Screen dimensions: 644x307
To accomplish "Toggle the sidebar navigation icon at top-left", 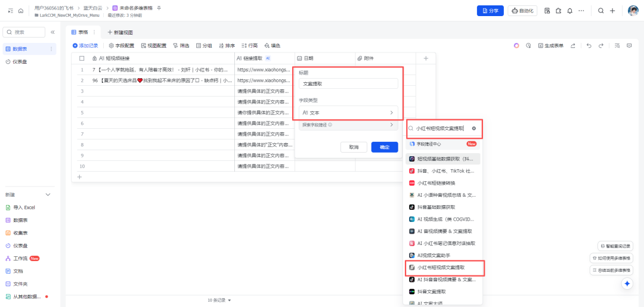I will click(11, 11).
